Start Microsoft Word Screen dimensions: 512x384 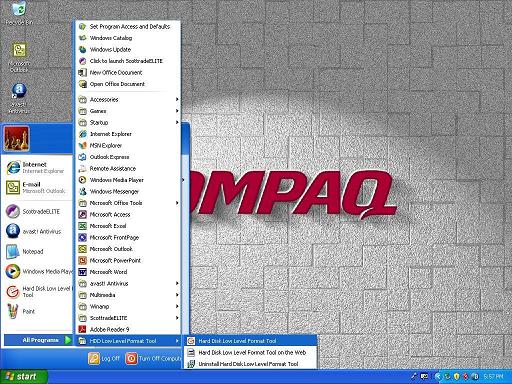coord(128,272)
